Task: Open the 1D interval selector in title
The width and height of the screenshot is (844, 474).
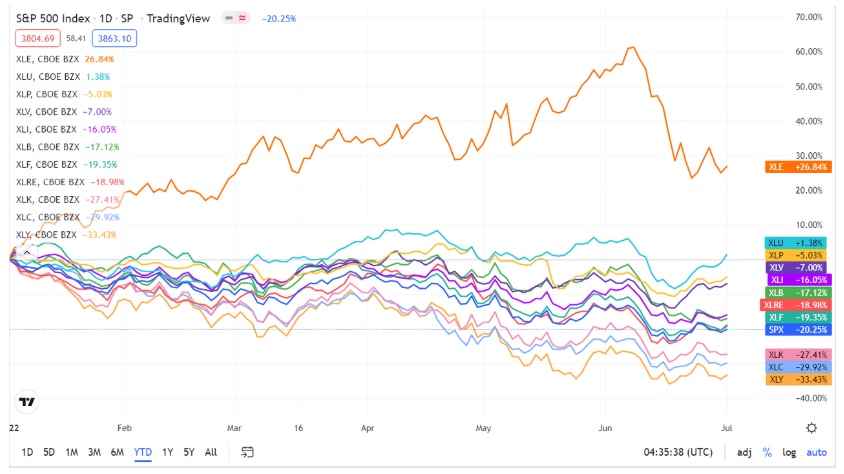Action: [107, 19]
